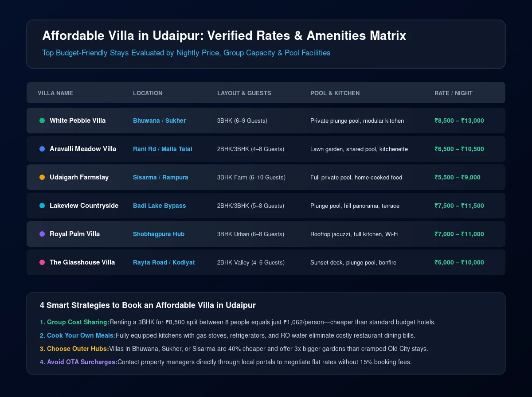Click the Cook Your Own Meals label
Viewport: 532px width, 397px height.
coord(78,335)
